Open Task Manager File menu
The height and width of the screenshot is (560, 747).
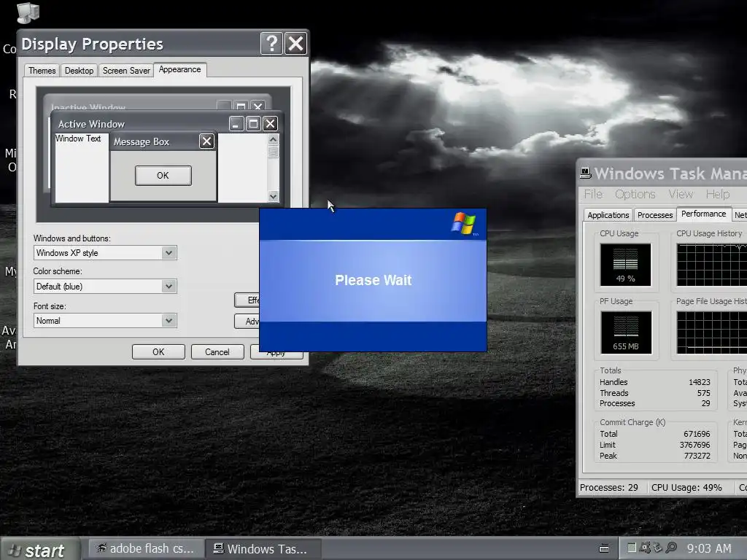coord(594,194)
